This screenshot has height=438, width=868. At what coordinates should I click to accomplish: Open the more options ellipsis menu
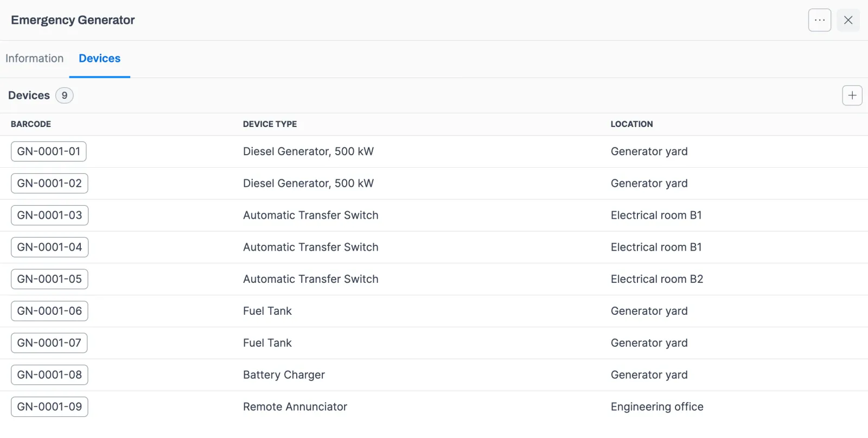[x=820, y=20]
